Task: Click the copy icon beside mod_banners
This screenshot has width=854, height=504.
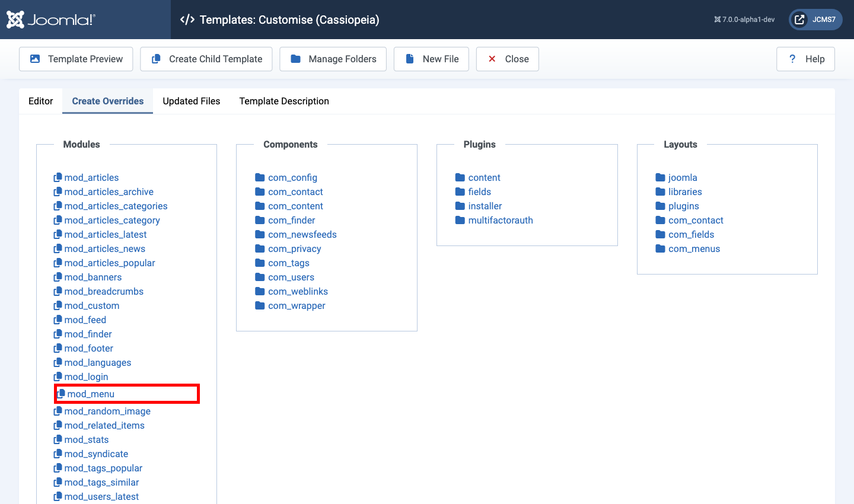Action: point(58,277)
